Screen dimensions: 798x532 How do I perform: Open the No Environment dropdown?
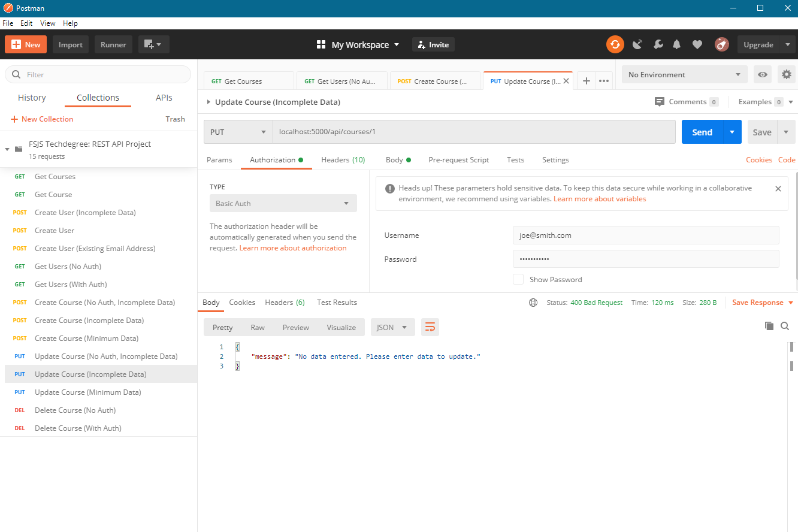(x=684, y=74)
